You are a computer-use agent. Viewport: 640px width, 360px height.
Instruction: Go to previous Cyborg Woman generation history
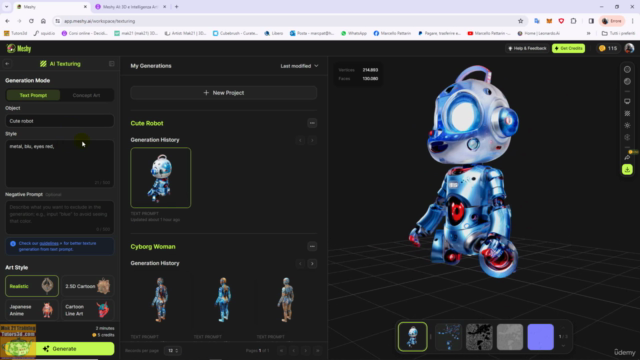pos(300,264)
